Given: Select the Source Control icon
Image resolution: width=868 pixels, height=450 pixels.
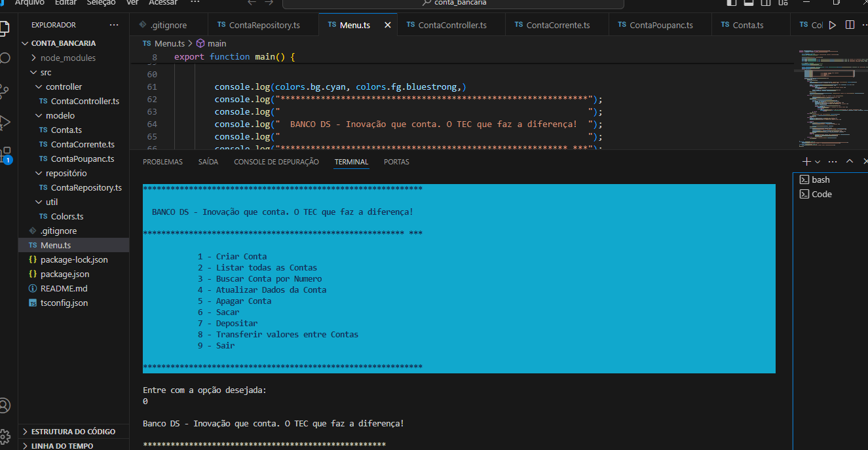Looking at the screenshot, I should 5,91.
